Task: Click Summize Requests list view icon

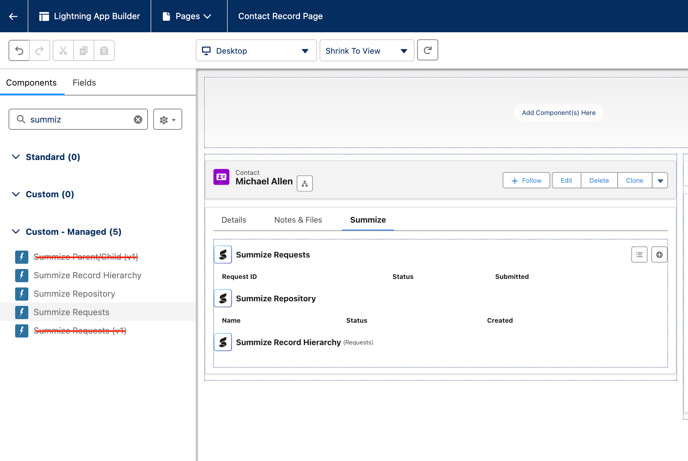Action: (x=639, y=255)
